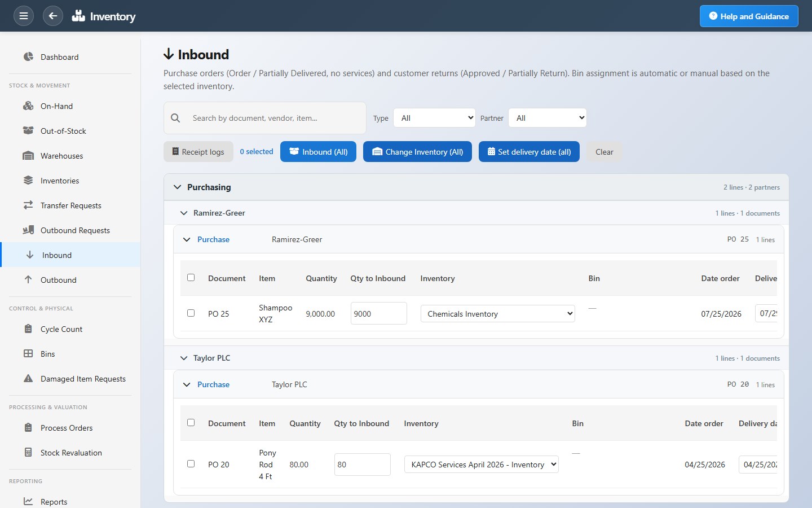Viewport: 812px width, 508px height.
Task: Open the hamburger menu icon
Action: (x=23, y=16)
